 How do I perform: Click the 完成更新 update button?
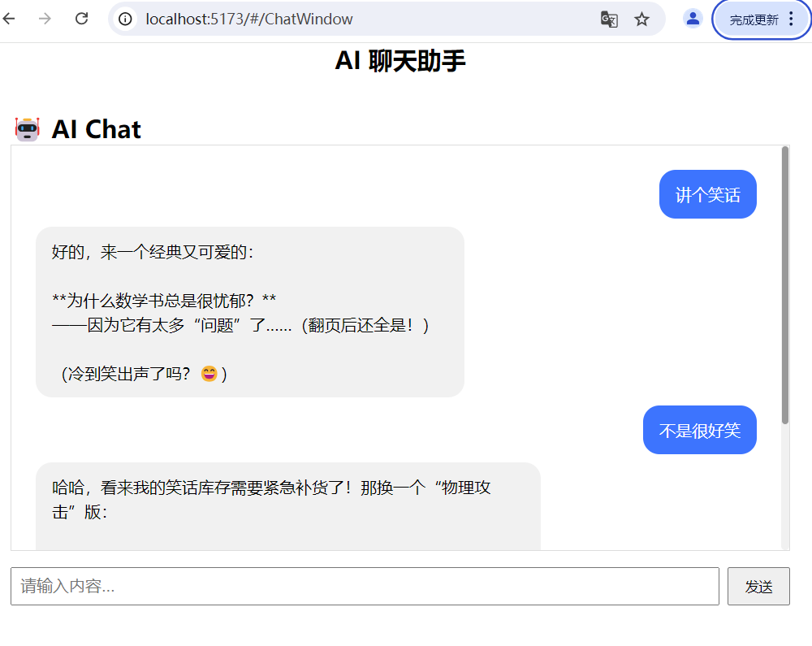tap(754, 20)
